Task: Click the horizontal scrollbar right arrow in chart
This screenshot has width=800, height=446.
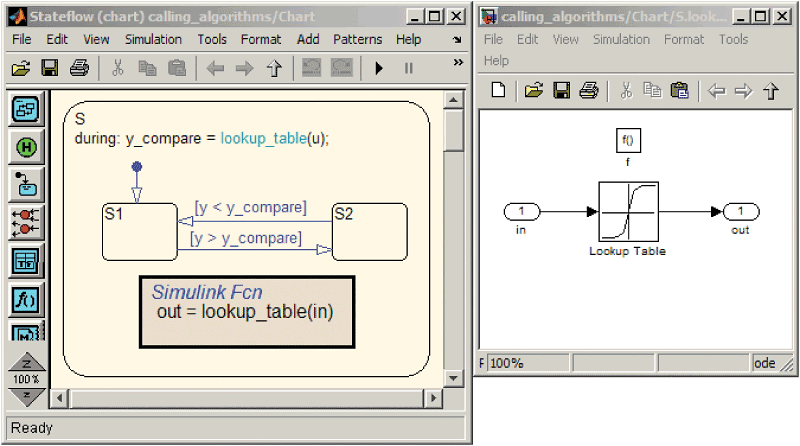Action: 433,399
